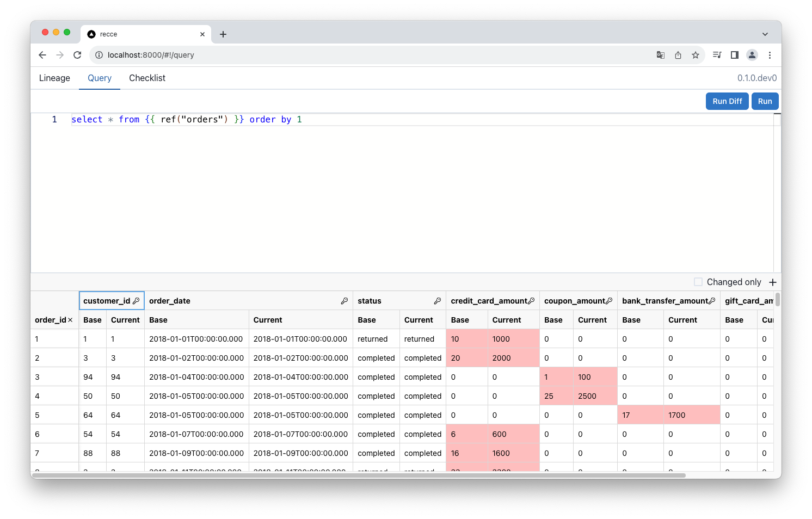The height and width of the screenshot is (519, 812).
Task: Pin the customer_id column key icon
Action: click(x=136, y=301)
